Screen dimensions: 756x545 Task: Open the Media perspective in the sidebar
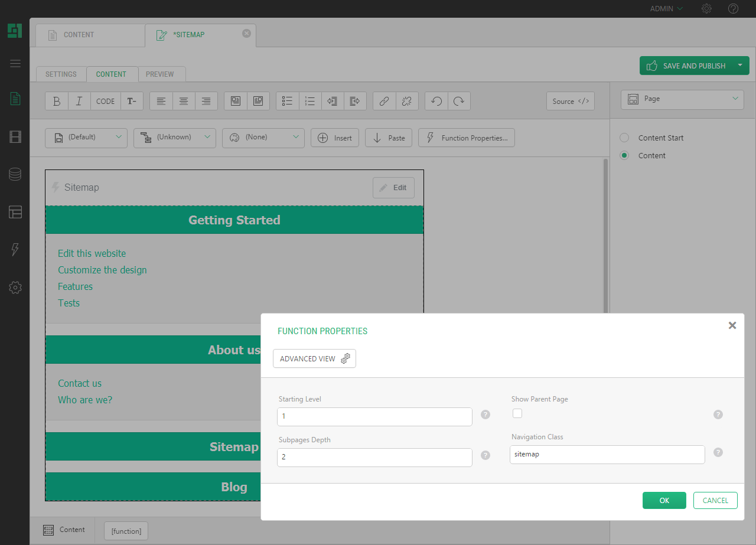click(15, 137)
